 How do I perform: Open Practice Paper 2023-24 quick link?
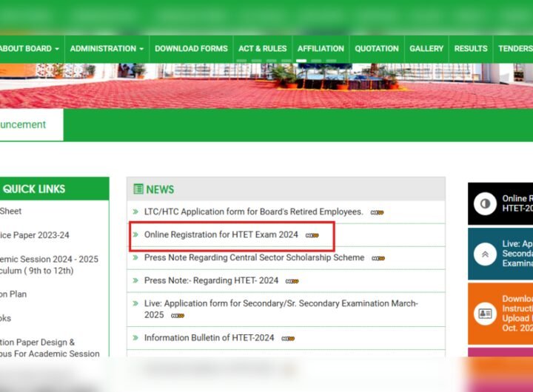pos(34,235)
